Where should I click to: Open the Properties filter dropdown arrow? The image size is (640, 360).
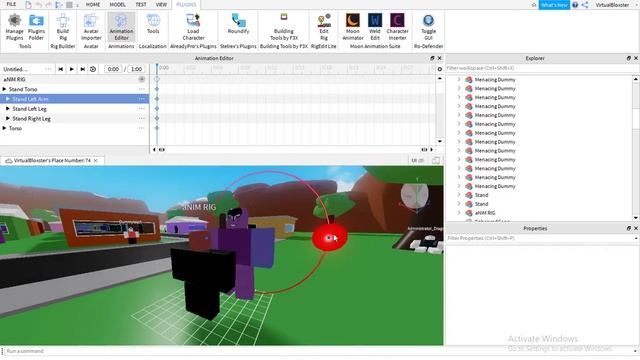[x=636, y=238]
